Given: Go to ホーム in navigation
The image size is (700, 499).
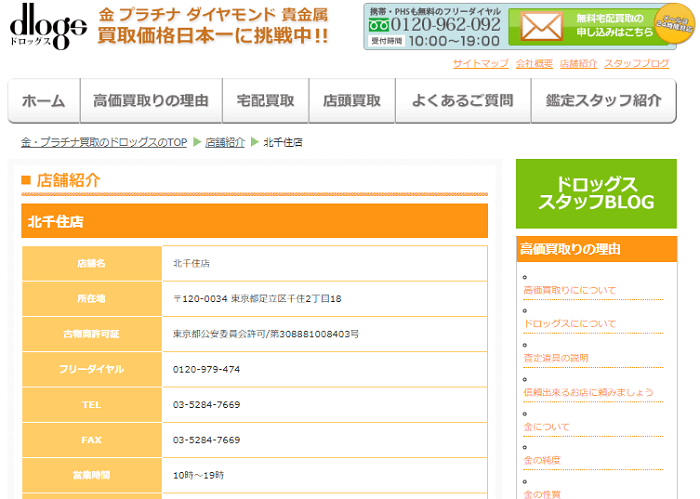Looking at the screenshot, I should pyautogui.click(x=44, y=101).
